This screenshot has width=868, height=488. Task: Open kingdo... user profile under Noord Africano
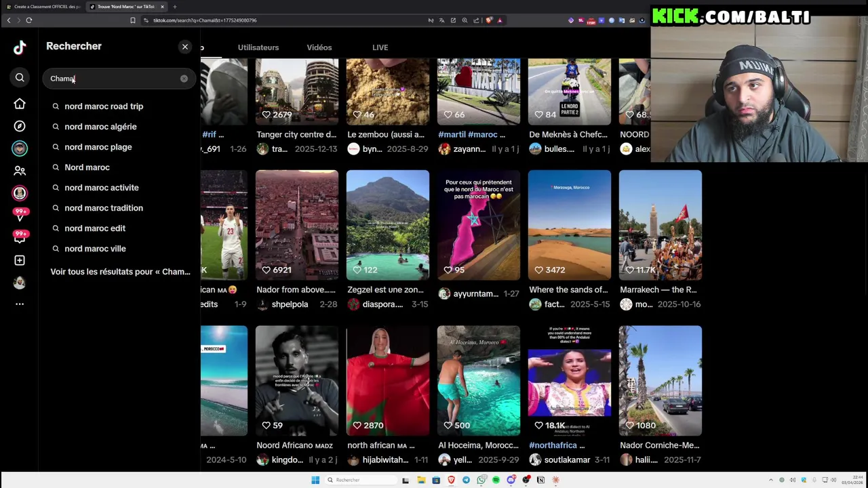point(287,460)
